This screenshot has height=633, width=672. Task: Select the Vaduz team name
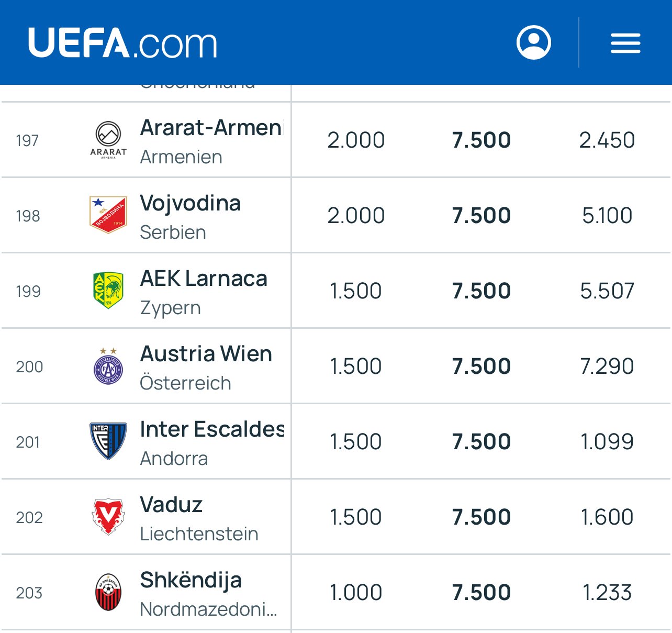click(171, 505)
